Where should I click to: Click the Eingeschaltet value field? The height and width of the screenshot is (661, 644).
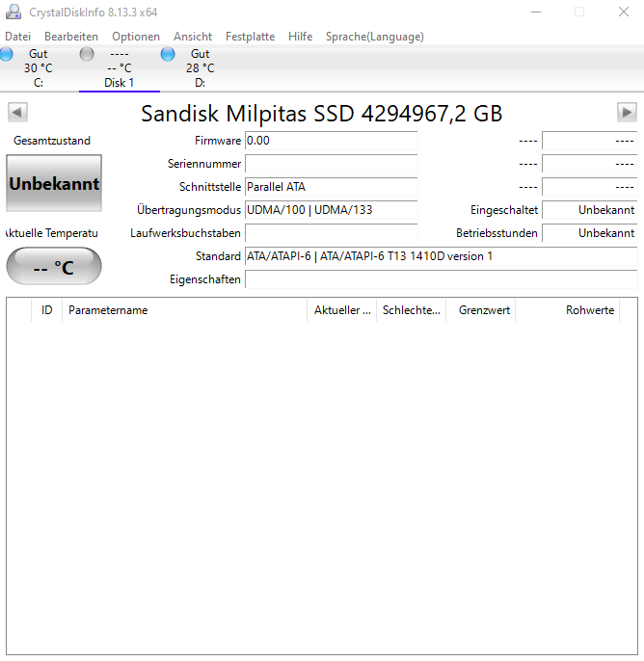coord(590,210)
